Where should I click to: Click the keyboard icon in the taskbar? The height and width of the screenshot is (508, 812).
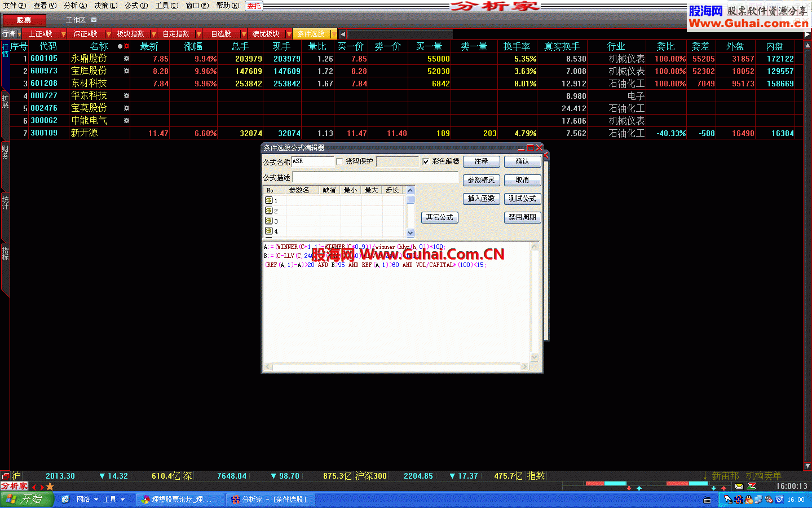[x=707, y=500]
